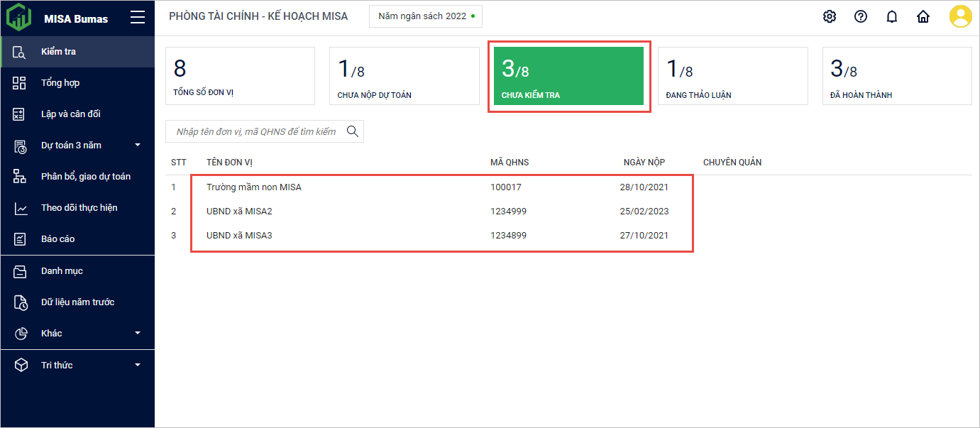Expand the Dự toán 3 năm submenu

point(137,146)
